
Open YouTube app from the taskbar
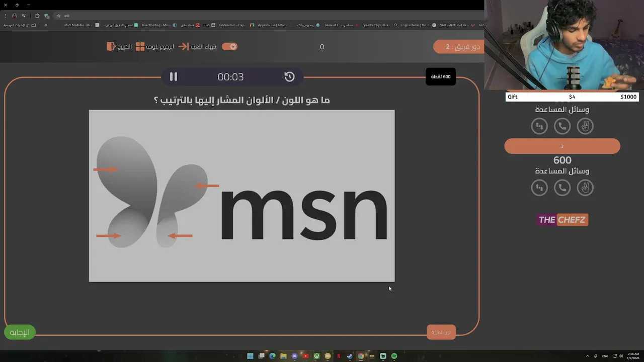(x=305, y=356)
